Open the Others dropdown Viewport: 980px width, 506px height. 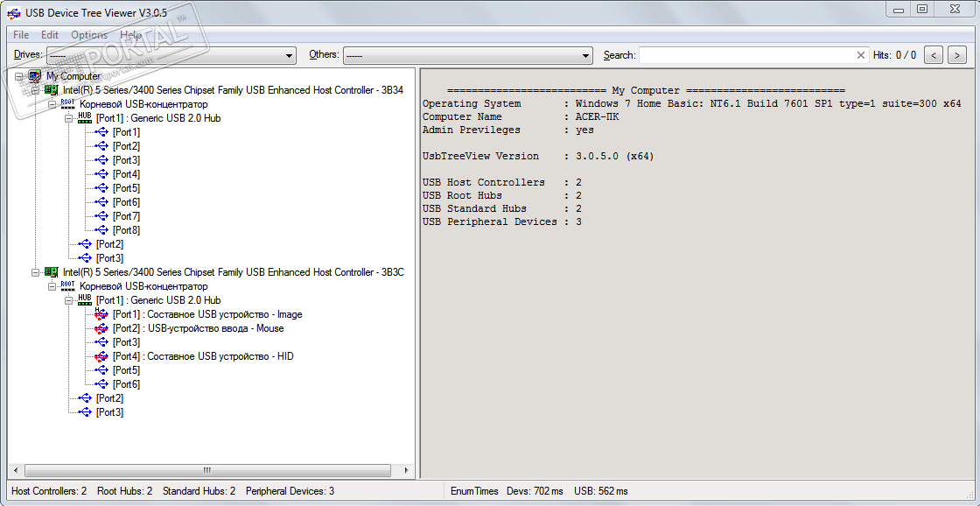pyautogui.click(x=467, y=56)
